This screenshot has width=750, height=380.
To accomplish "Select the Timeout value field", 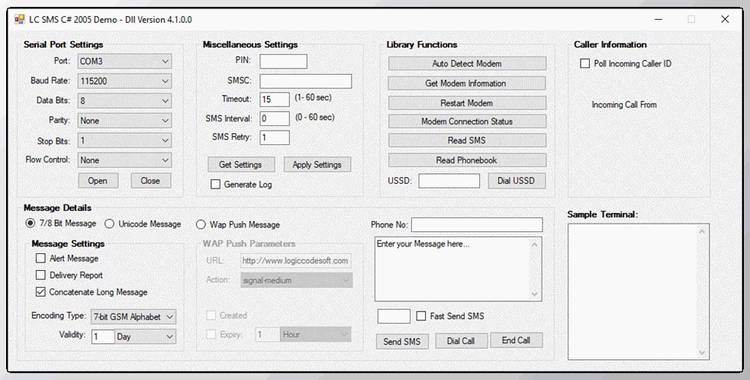I will (275, 99).
